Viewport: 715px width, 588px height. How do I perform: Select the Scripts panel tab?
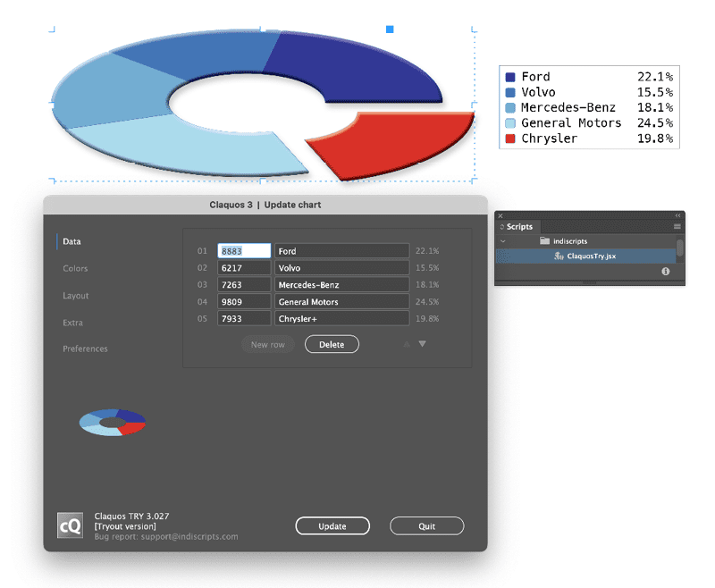(519, 227)
